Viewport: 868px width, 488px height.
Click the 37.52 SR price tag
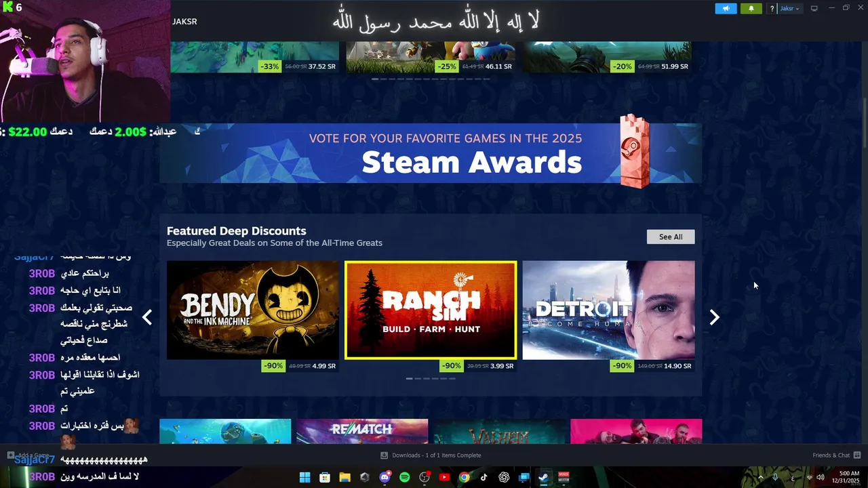click(321, 66)
